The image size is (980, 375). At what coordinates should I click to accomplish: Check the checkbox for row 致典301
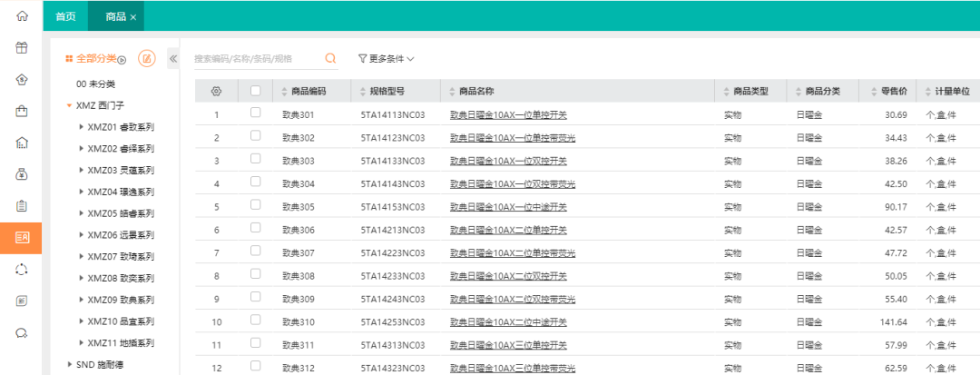255,113
